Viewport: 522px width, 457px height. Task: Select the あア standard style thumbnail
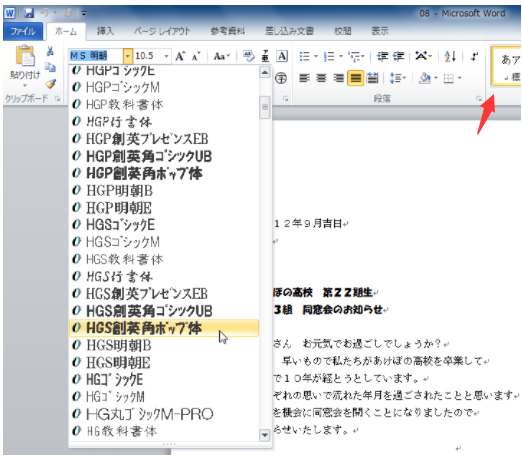click(x=506, y=67)
